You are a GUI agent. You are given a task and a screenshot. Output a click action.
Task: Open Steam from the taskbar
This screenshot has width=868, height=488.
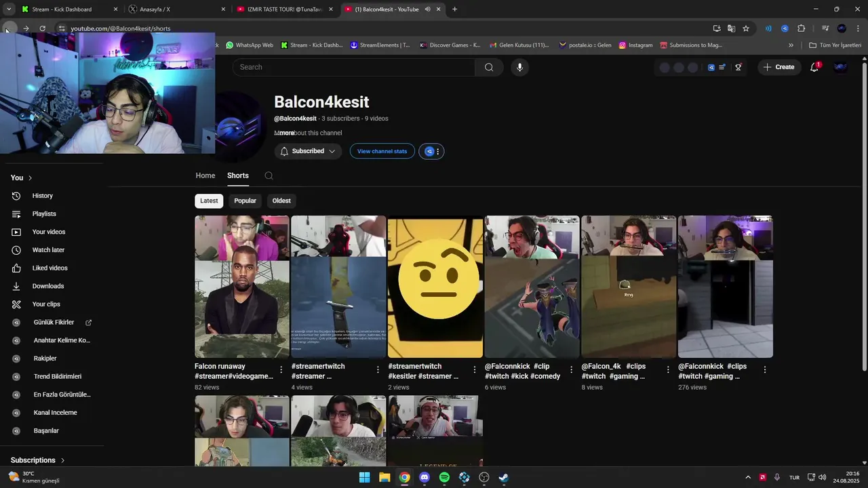coord(504,477)
